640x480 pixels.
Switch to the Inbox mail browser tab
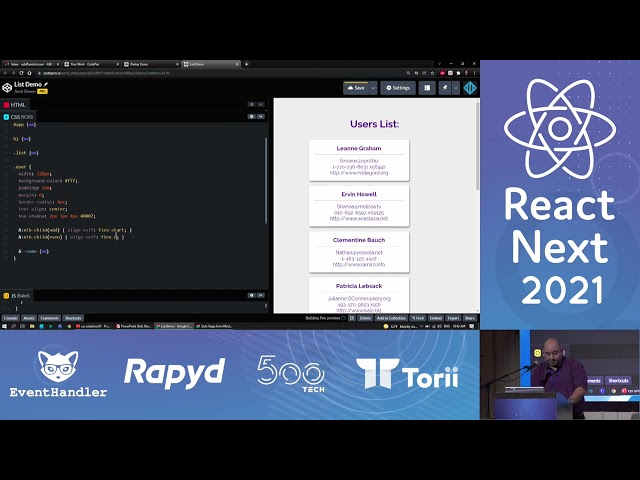point(31,64)
